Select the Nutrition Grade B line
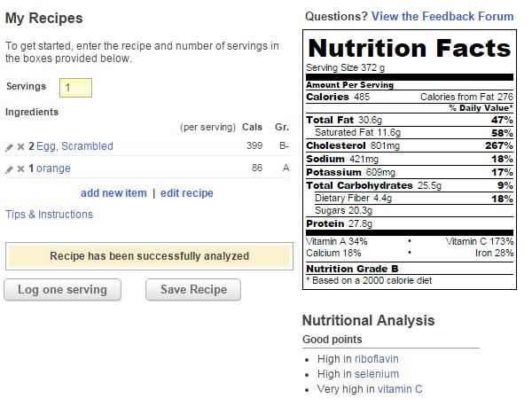532x407 pixels. (x=352, y=269)
